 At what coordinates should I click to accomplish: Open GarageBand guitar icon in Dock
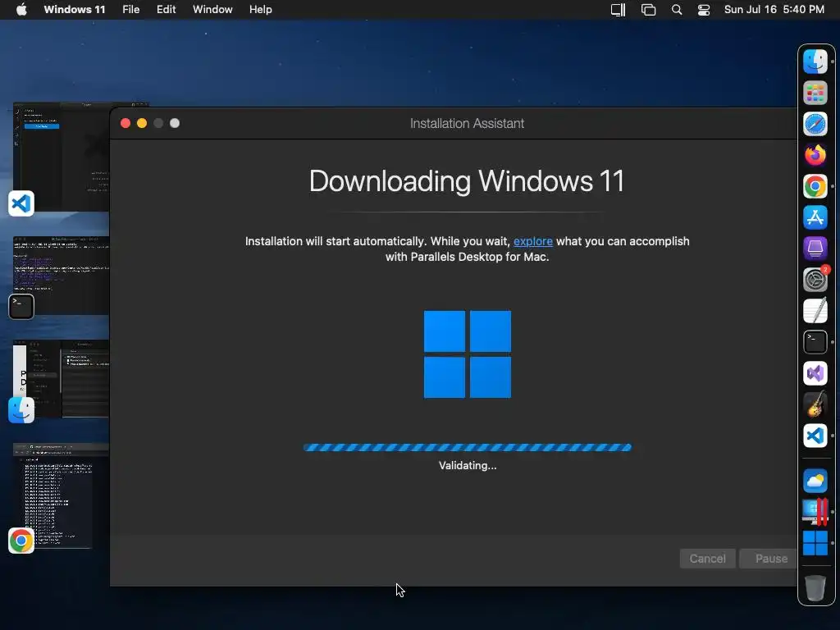point(815,404)
